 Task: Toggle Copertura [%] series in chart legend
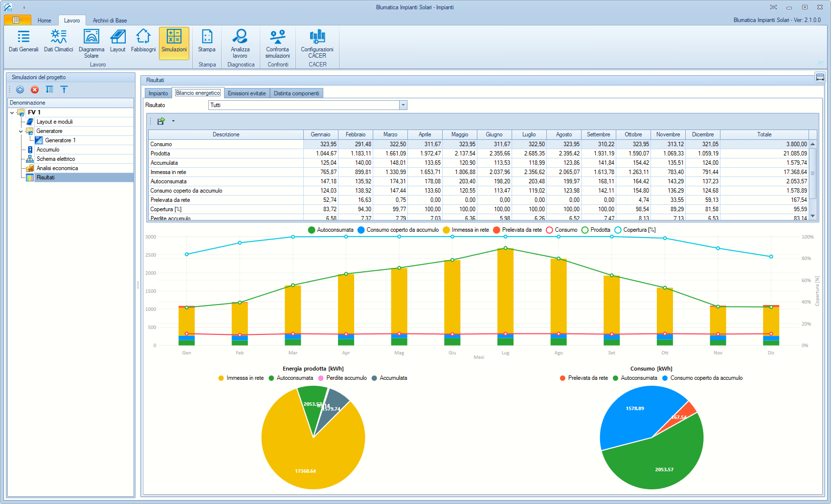point(634,230)
